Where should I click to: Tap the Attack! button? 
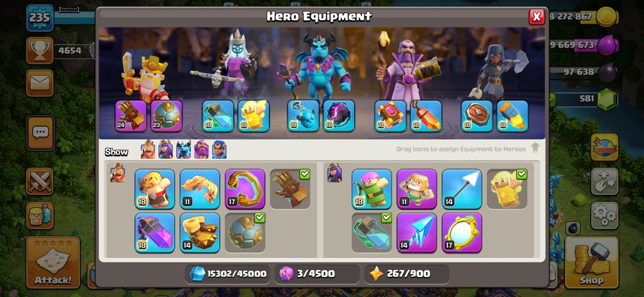click(x=53, y=263)
